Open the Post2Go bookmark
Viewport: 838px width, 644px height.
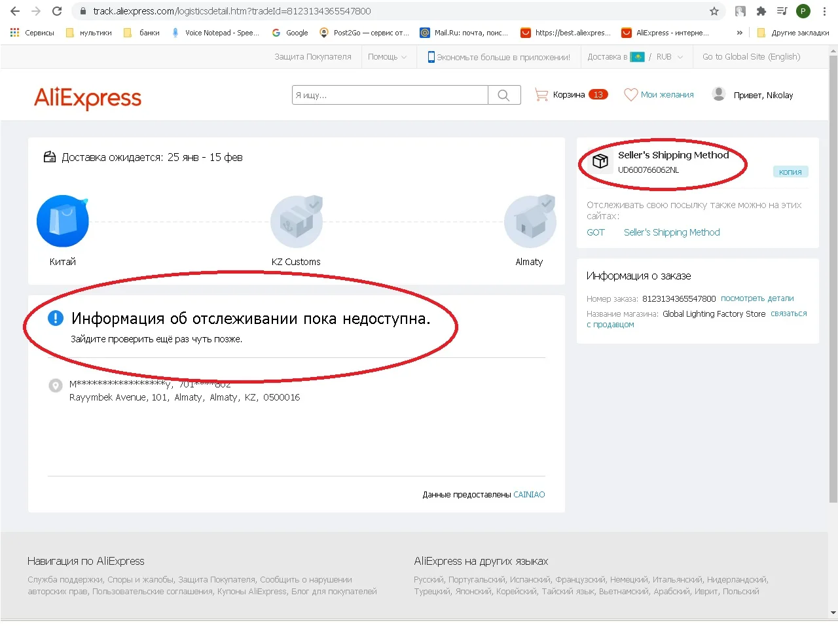point(364,33)
